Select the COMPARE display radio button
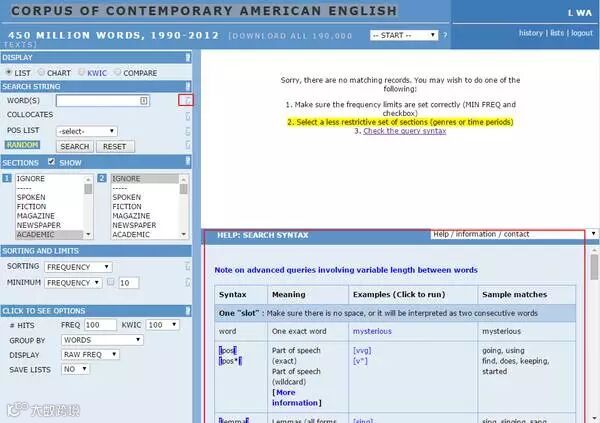600x423 pixels. (117, 72)
